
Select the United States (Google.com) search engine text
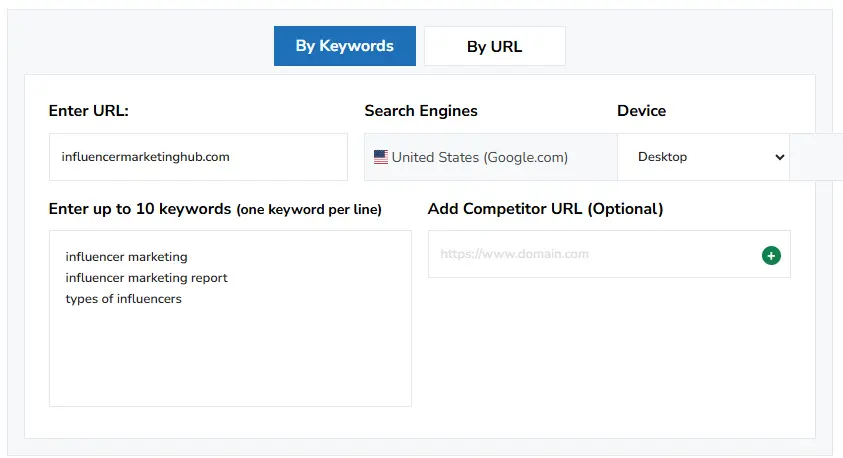479,157
